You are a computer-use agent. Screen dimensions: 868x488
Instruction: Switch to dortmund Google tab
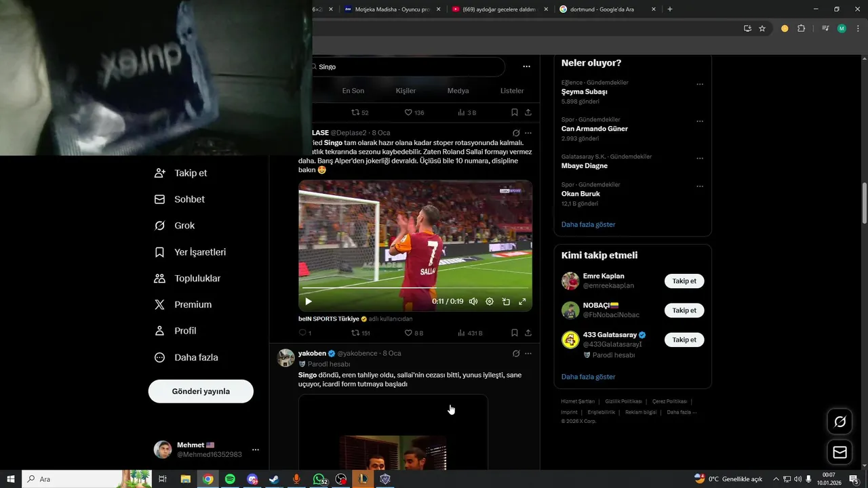tap(608, 9)
